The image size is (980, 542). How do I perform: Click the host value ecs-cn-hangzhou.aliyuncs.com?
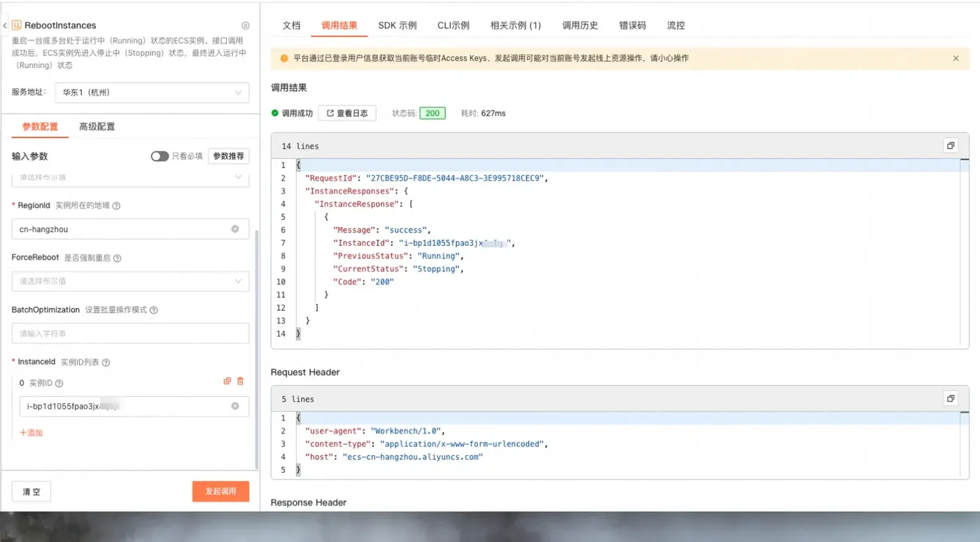[412, 457]
